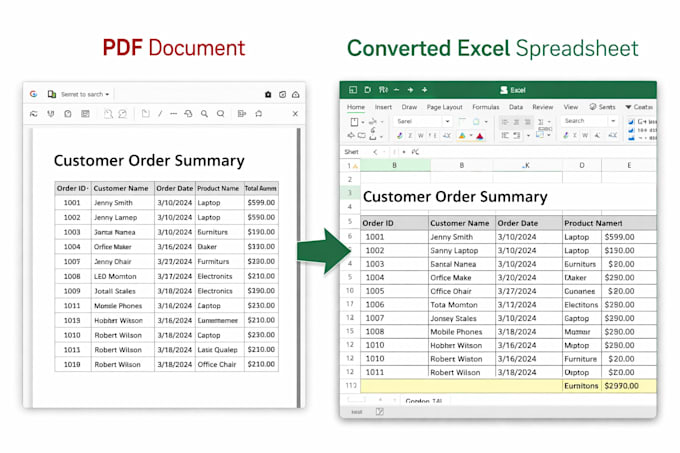Select the highlighted green column B header
The height and width of the screenshot is (453, 680).
[395, 165]
